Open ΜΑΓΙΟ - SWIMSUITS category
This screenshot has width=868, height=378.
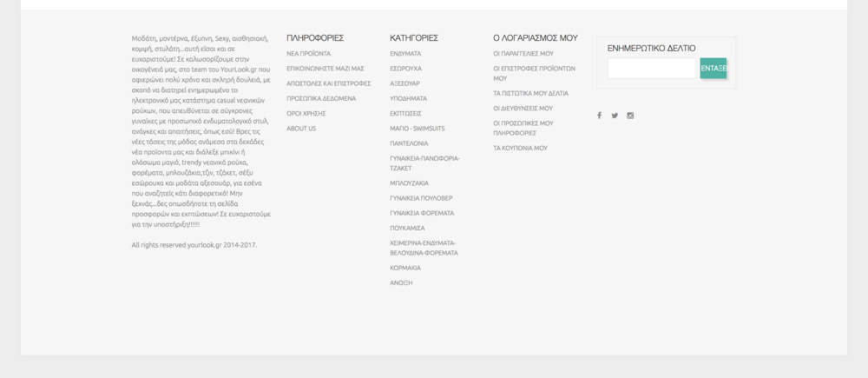[x=418, y=129]
